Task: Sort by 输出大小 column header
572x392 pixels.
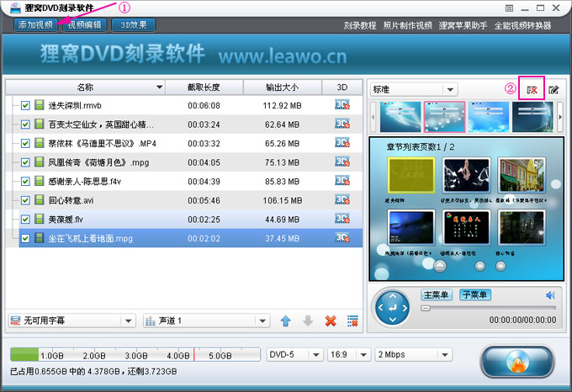Action: click(283, 87)
